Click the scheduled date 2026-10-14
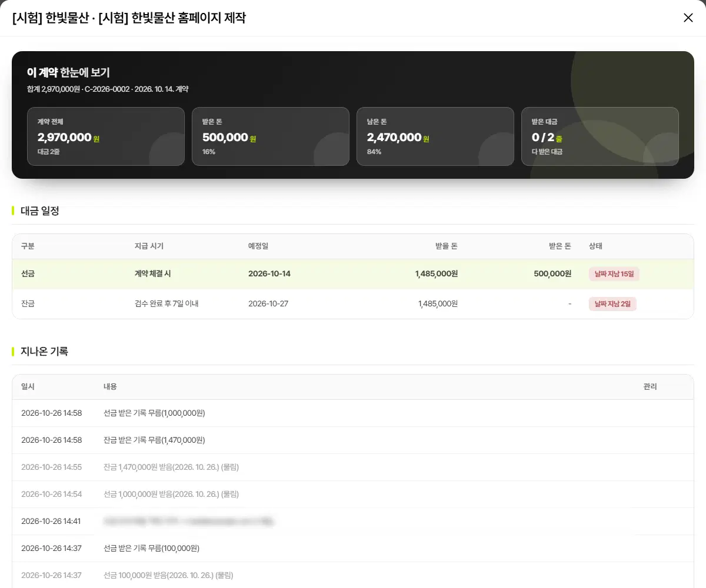The height and width of the screenshot is (588, 706). [x=269, y=274]
